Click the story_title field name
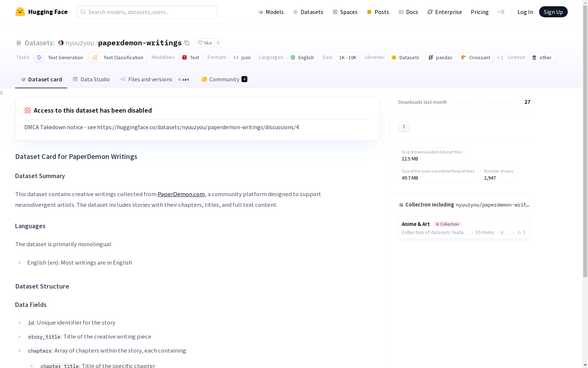The image size is (588, 368). (44, 337)
